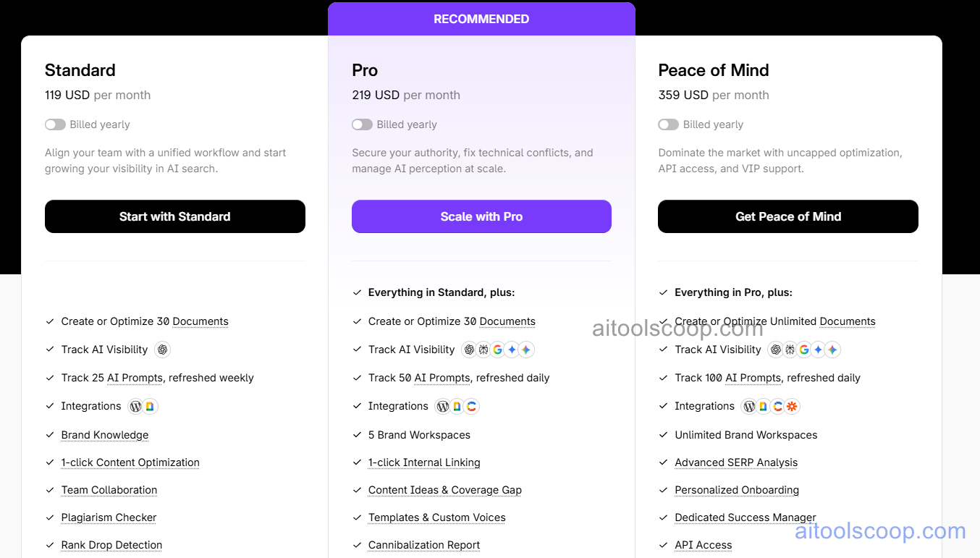Screen dimensions: 980x558
Task: Click the Scale with Pro button
Action: (481, 216)
